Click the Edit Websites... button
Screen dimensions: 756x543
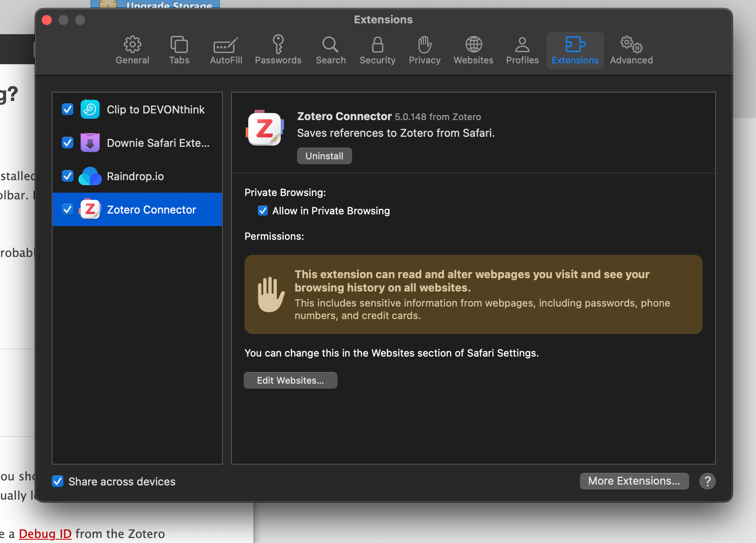point(290,380)
